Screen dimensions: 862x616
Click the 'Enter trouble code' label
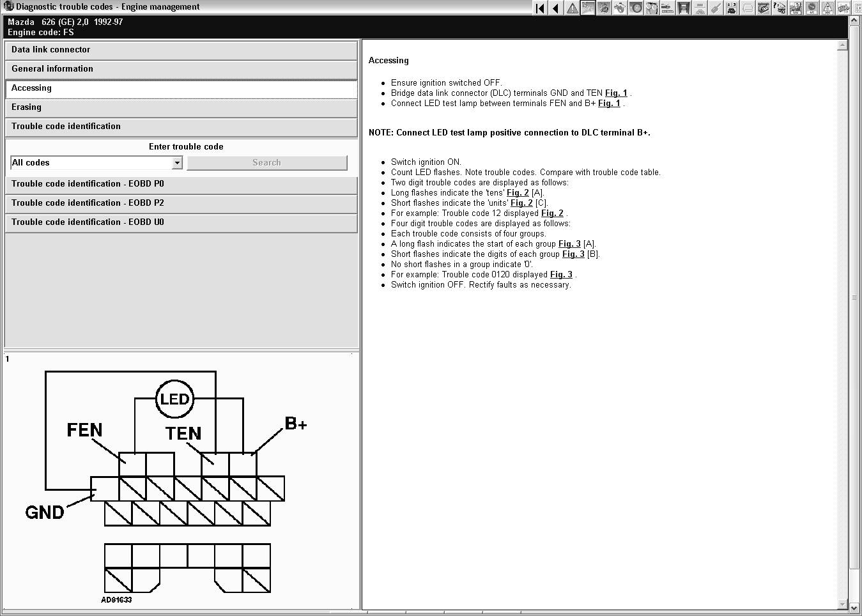186,146
